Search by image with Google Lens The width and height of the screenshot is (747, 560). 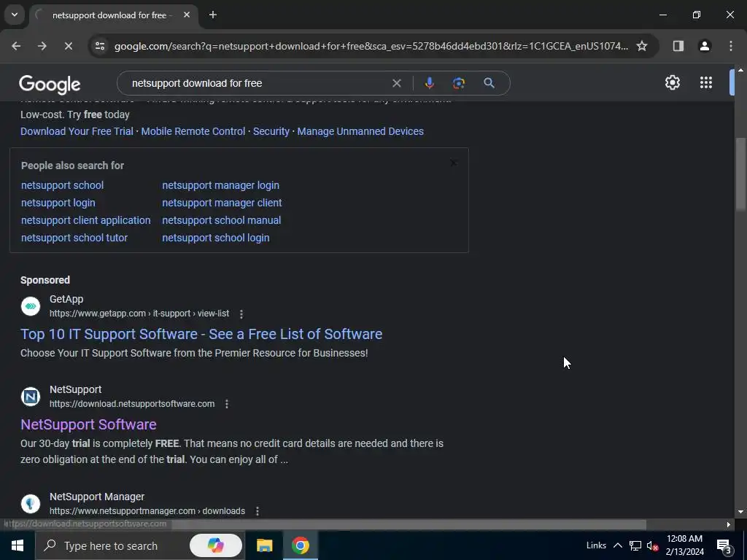[x=458, y=83]
